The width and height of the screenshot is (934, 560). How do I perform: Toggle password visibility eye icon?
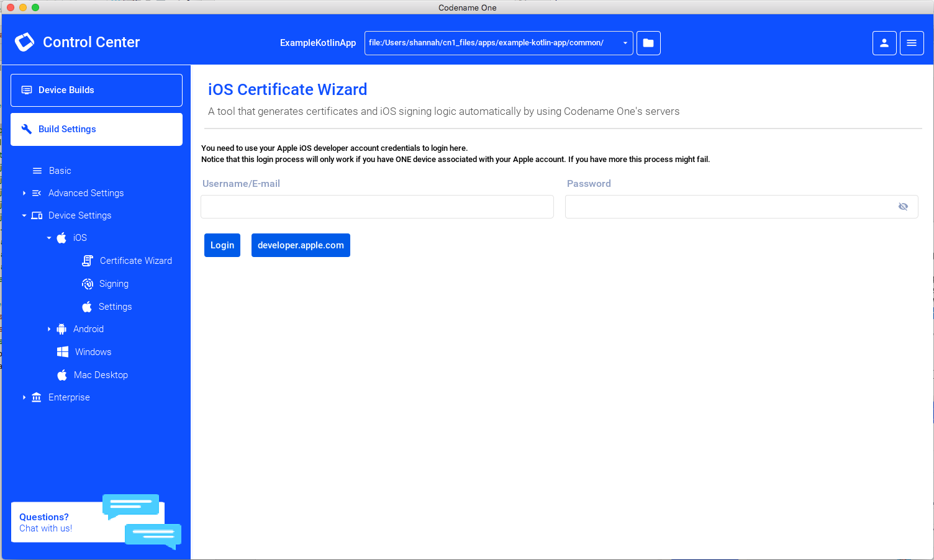point(903,207)
